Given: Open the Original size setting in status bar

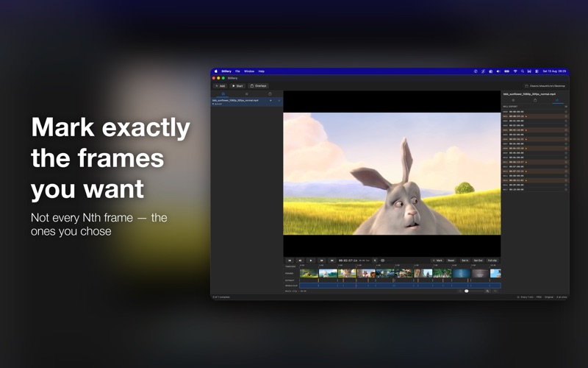Looking at the screenshot, I should coord(549,297).
